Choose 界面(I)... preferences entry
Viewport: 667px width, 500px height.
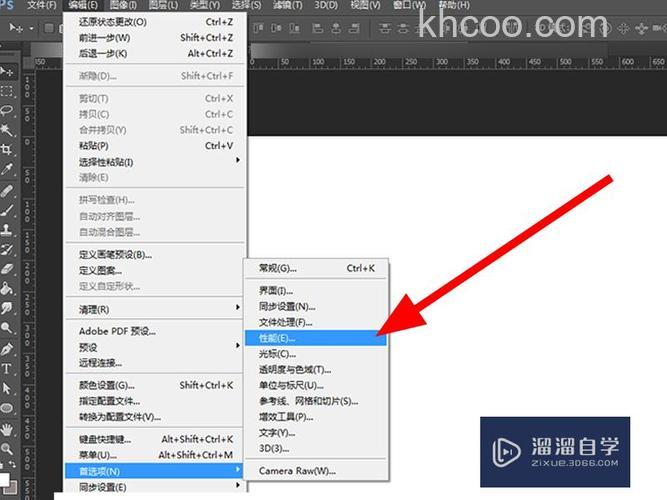[316, 291]
